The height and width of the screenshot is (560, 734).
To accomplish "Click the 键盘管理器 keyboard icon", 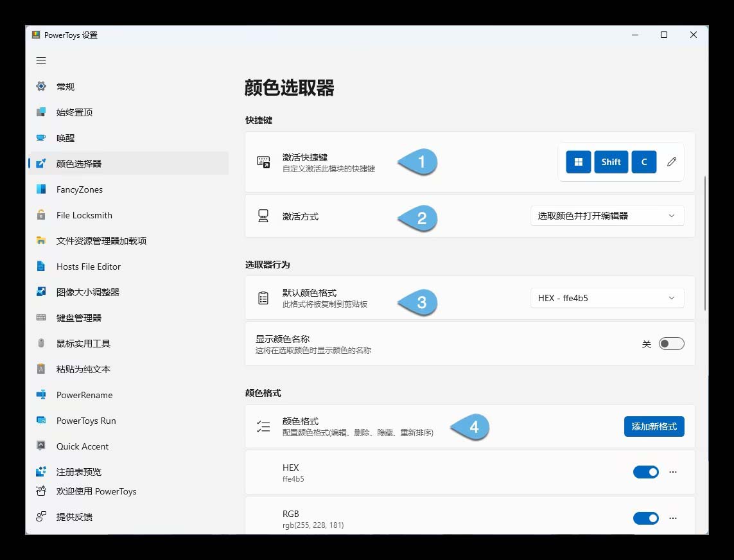I will pos(41,317).
